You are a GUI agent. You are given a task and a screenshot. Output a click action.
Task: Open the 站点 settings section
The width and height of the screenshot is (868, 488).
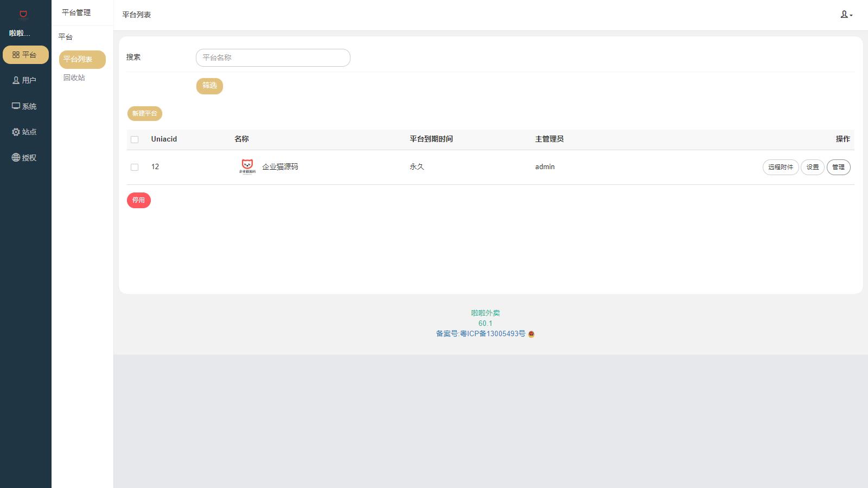click(25, 132)
